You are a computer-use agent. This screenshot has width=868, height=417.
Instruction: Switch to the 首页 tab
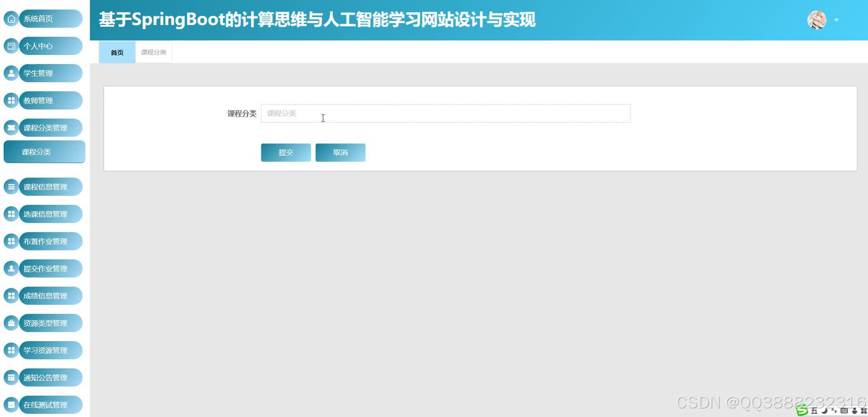pos(117,52)
